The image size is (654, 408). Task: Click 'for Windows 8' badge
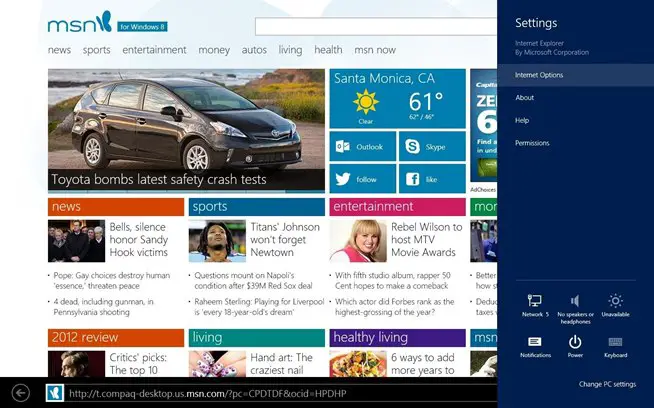pyautogui.click(x=142, y=27)
